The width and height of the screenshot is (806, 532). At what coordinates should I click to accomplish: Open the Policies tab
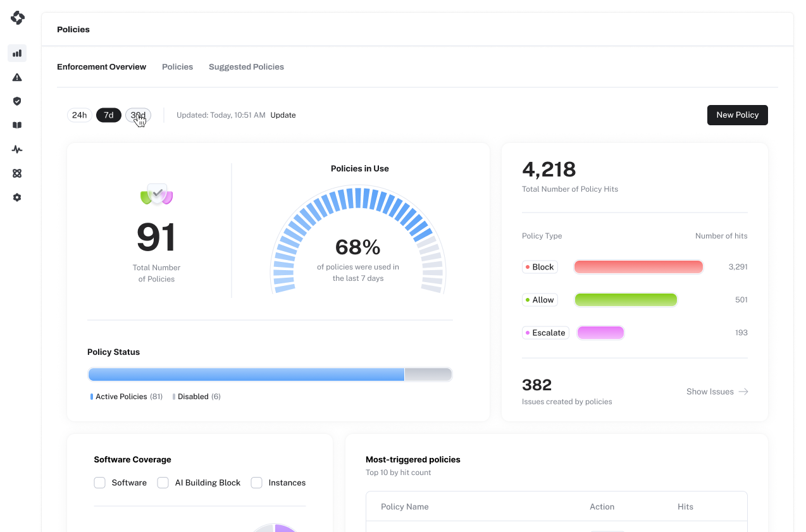click(177, 66)
